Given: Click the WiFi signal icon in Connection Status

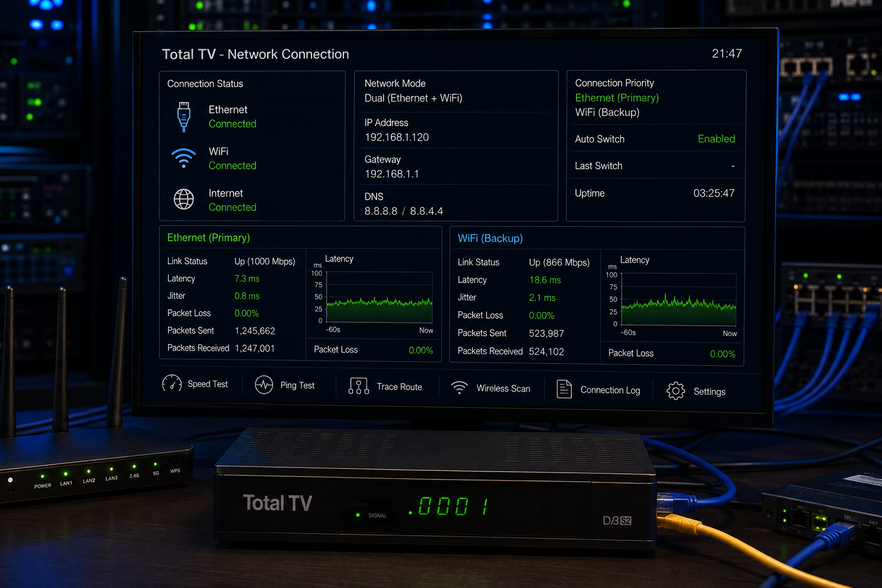Looking at the screenshot, I should click(184, 158).
